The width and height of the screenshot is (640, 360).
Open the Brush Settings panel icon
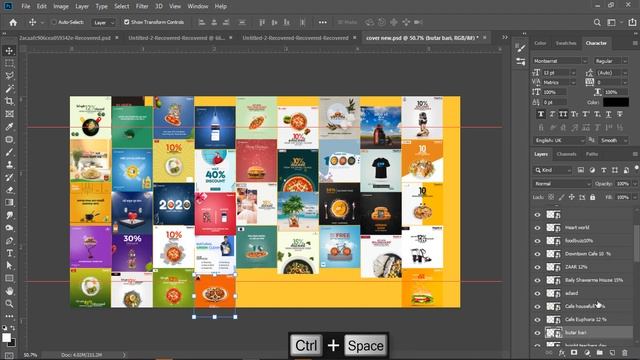[x=521, y=48]
